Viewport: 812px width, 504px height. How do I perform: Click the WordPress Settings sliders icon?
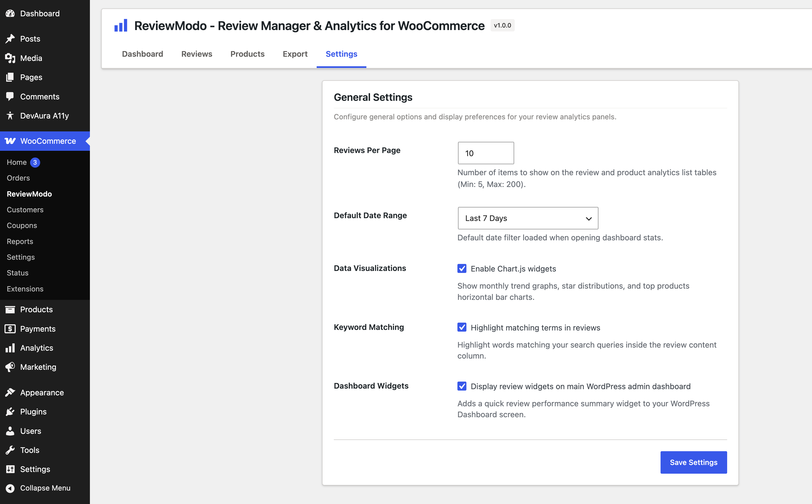(10, 469)
